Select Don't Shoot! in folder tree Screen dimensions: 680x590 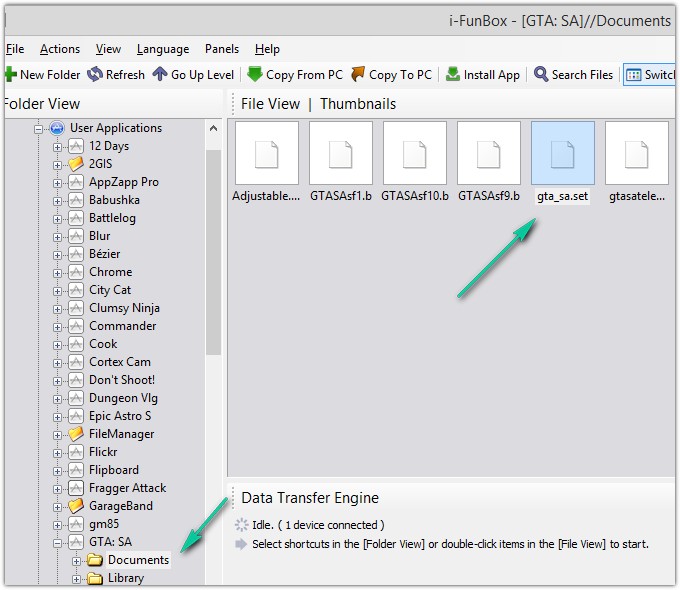[x=122, y=380]
